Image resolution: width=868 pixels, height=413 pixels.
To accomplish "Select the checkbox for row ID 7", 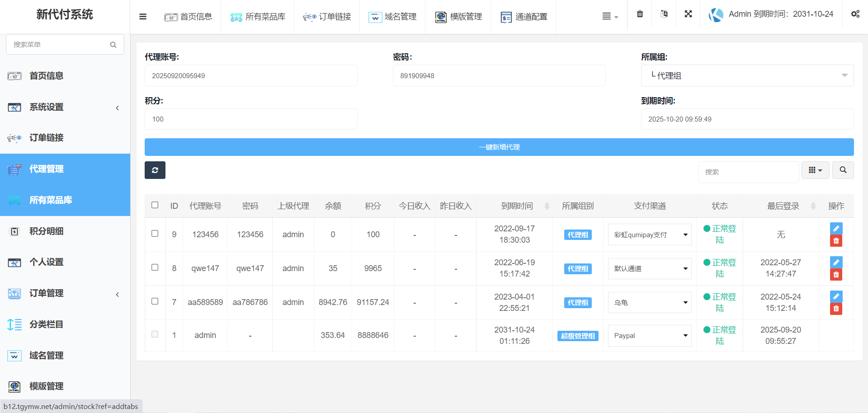I will point(155,301).
